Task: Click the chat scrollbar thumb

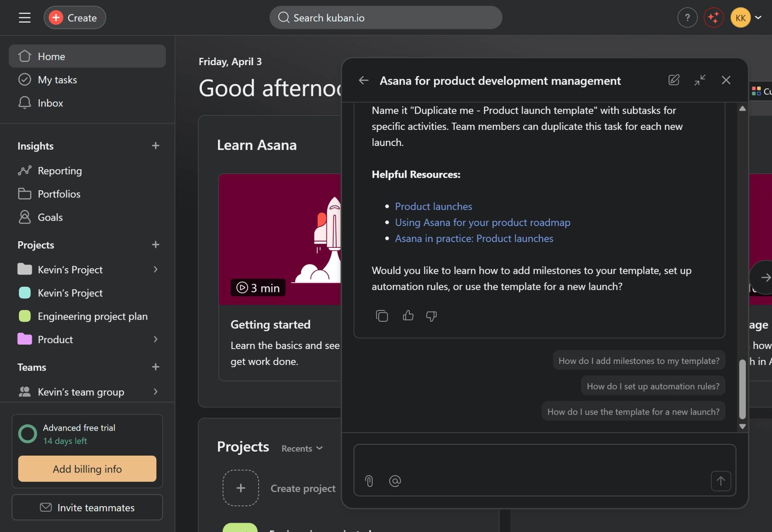Action: 742,389
